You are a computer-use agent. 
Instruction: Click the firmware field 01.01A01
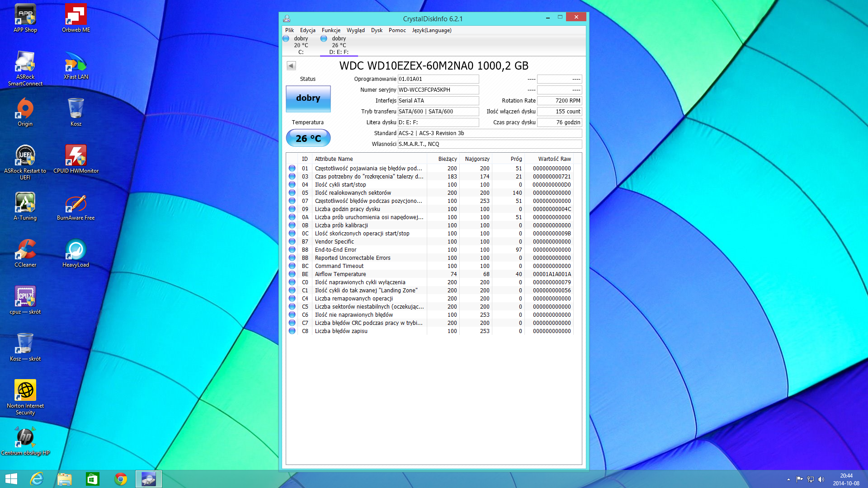tap(438, 79)
